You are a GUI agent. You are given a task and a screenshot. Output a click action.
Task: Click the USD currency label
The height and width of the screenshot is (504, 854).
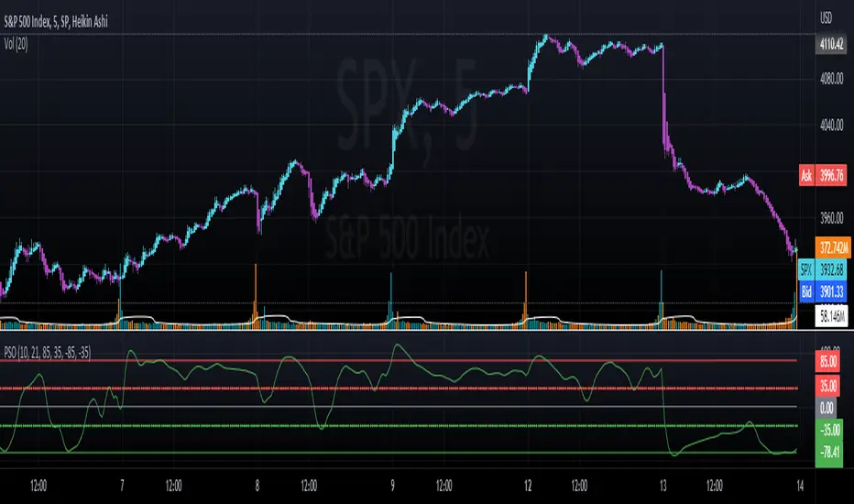[x=827, y=18]
